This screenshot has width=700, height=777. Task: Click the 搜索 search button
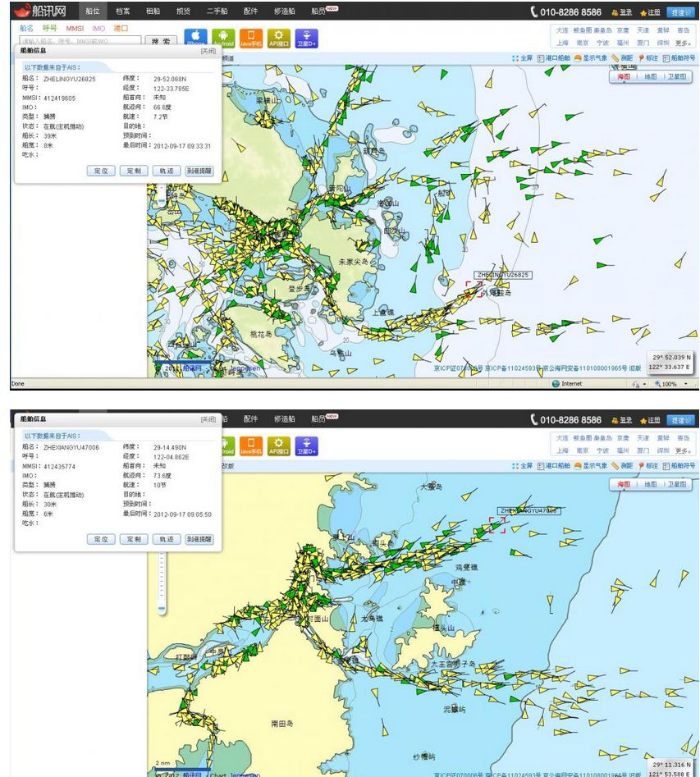[x=161, y=41]
